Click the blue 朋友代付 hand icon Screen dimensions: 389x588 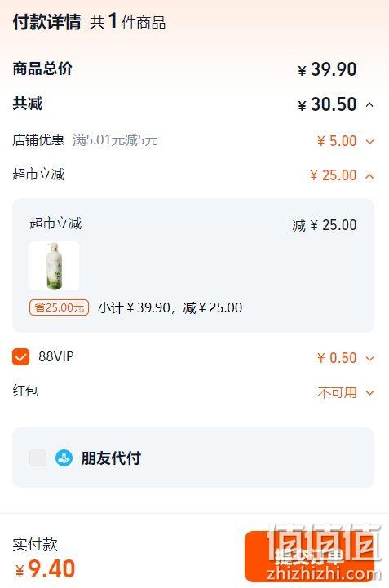click(x=64, y=458)
